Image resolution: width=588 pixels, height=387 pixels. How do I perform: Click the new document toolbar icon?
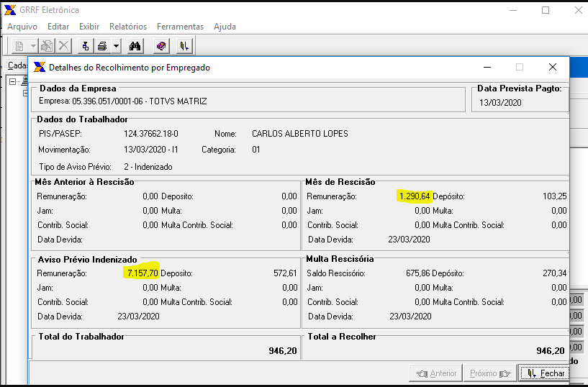pos(19,46)
